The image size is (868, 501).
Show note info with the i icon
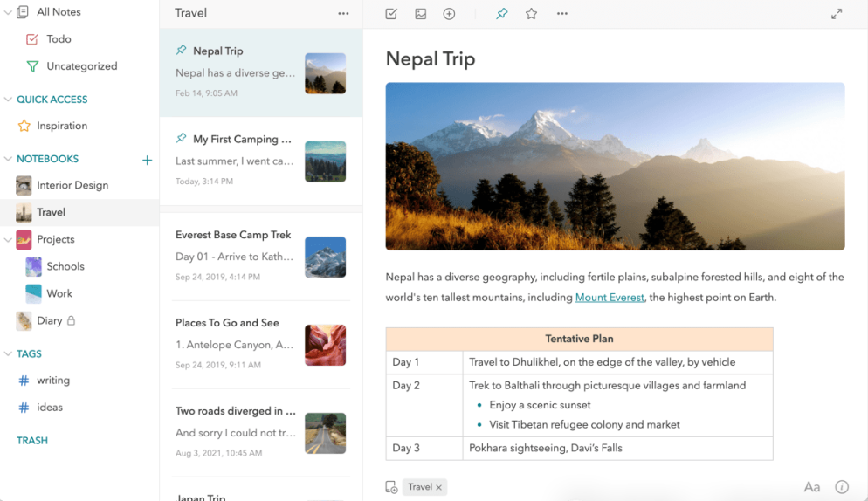click(x=842, y=487)
